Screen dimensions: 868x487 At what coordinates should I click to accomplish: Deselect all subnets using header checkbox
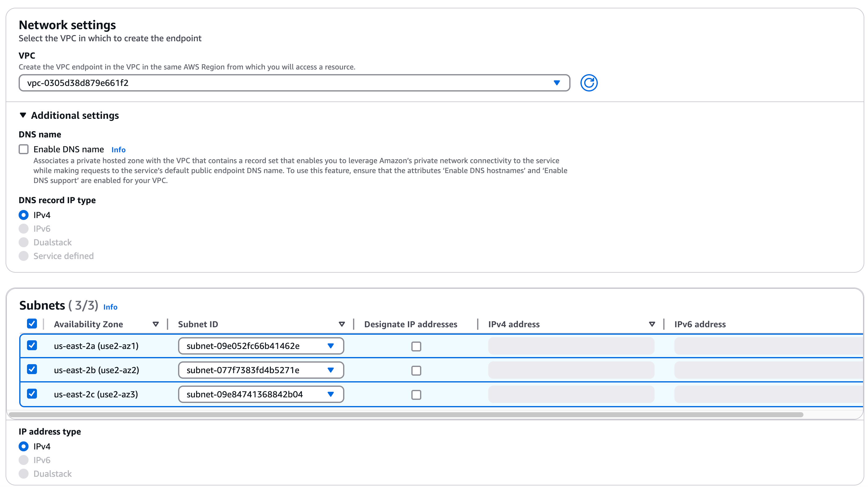click(32, 324)
